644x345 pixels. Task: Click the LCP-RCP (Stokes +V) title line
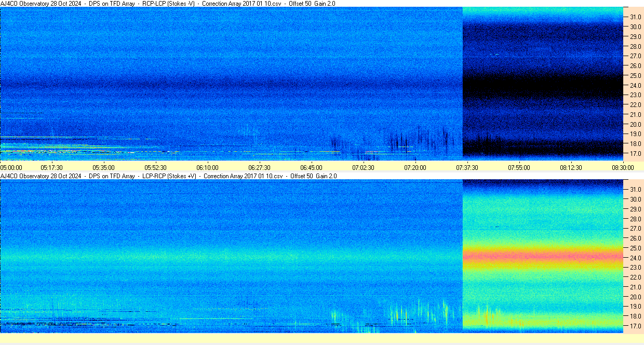coord(169,176)
